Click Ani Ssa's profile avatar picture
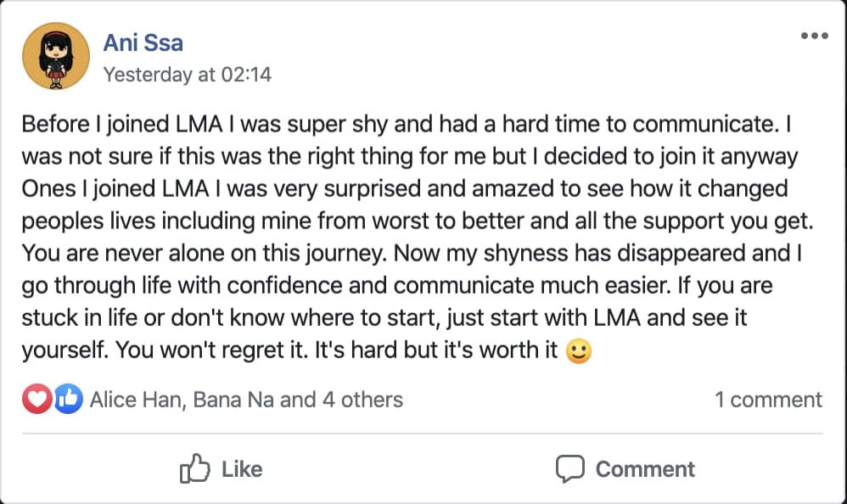The width and height of the screenshot is (847, 504). (56, 56)
